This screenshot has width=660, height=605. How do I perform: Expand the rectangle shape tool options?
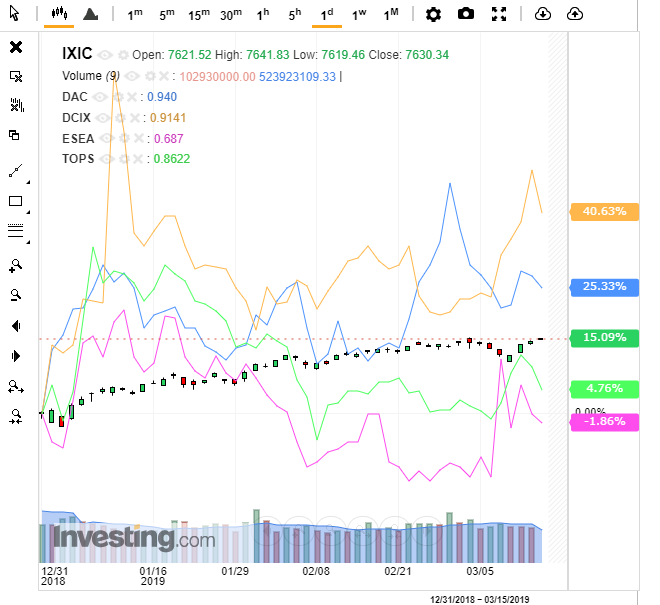pyautogui.click(x=27, y=212)
